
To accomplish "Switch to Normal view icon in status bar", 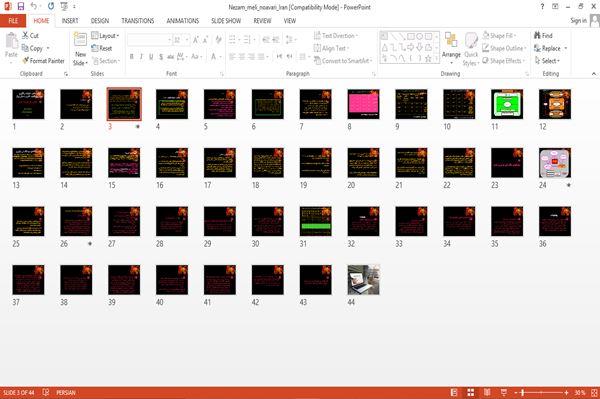I will point(454,392).
